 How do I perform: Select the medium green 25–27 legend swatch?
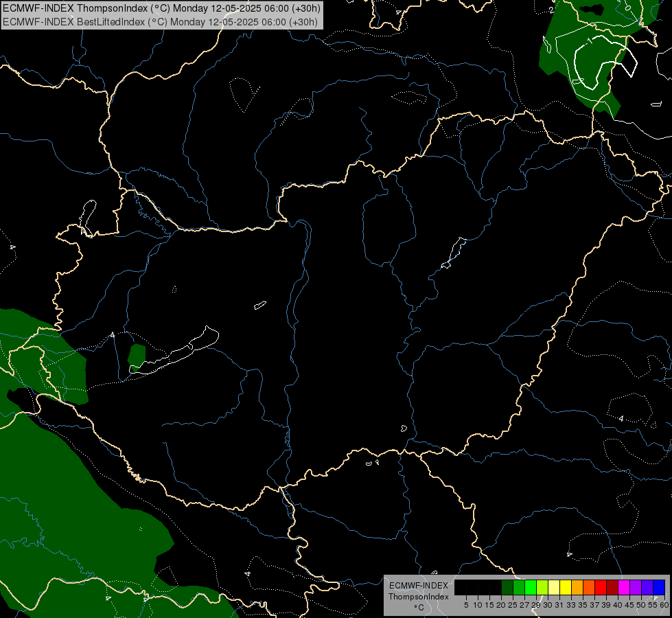519,587
